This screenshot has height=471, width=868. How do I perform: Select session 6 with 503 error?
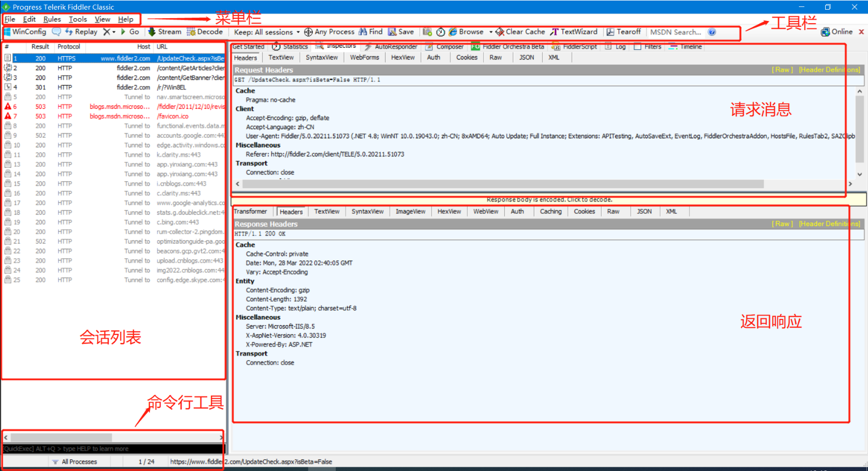tap(114, 107)
